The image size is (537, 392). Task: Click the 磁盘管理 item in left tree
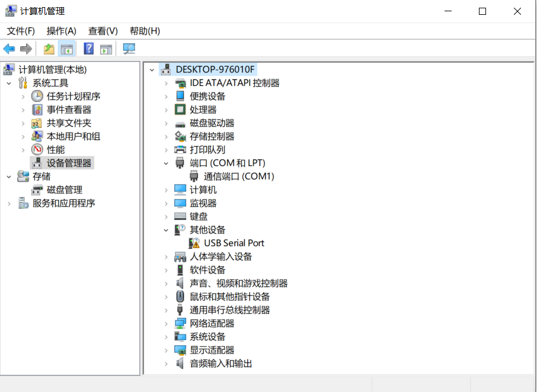click(64, 190)
